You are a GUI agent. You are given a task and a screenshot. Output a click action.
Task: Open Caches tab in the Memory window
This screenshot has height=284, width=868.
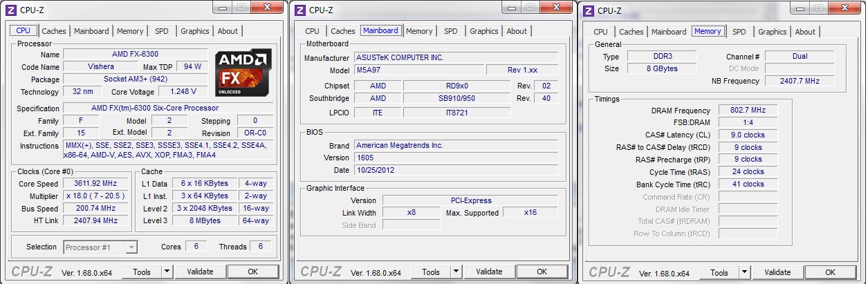pyautogui.click(x=631, y=32)
